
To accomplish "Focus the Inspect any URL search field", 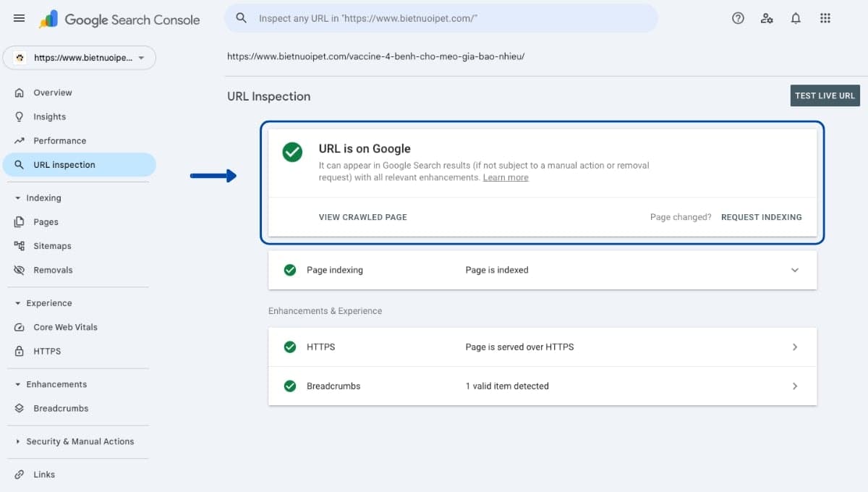I will point(441,18).
